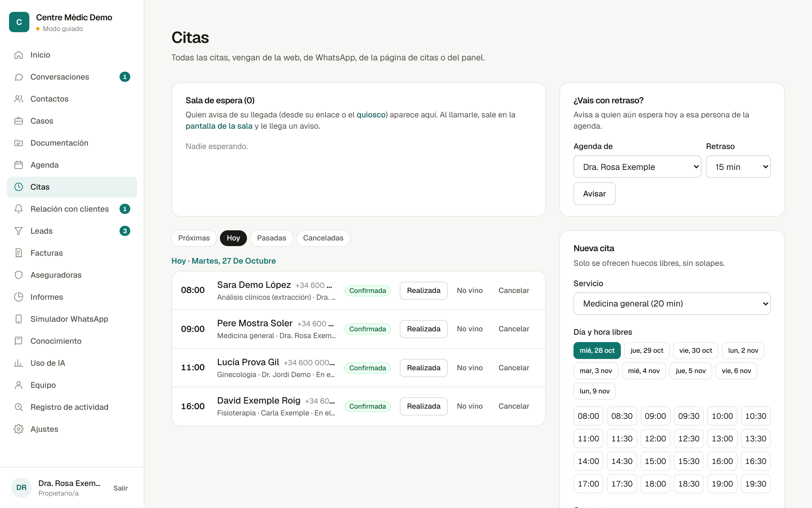Click the Documentación folder icon
This screenshot has height=508, width=812.
19,143
